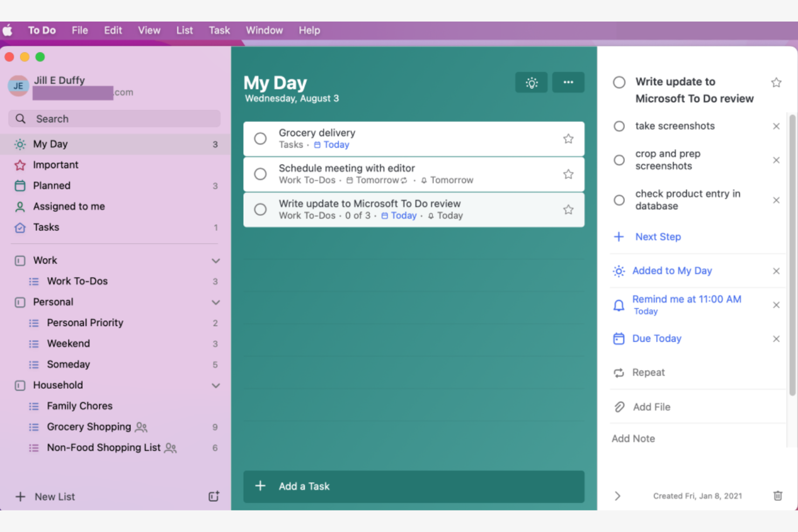The width and height of the screenshot is (798, 532).
Task: Open the Apple menu
Action: pos(8,30)
